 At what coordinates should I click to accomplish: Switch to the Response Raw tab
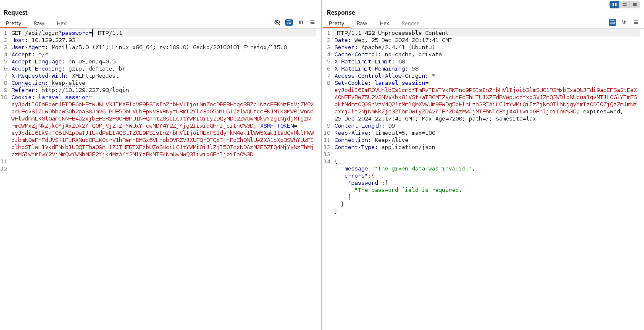point(362,24)
